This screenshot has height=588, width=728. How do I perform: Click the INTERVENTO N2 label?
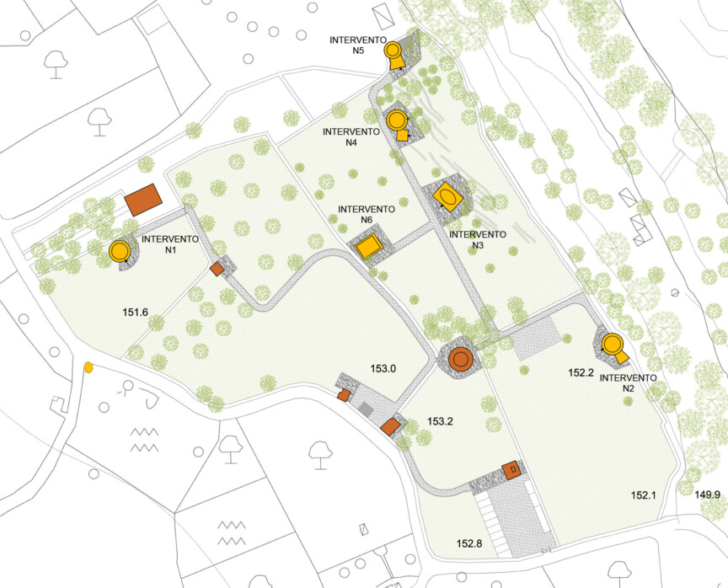[x=629, y=382]
